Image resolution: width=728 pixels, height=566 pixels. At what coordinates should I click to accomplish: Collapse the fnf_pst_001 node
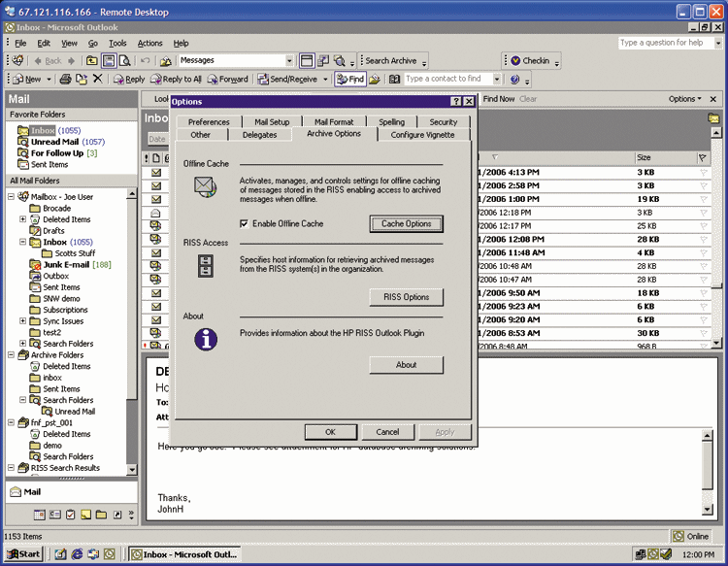11,422
